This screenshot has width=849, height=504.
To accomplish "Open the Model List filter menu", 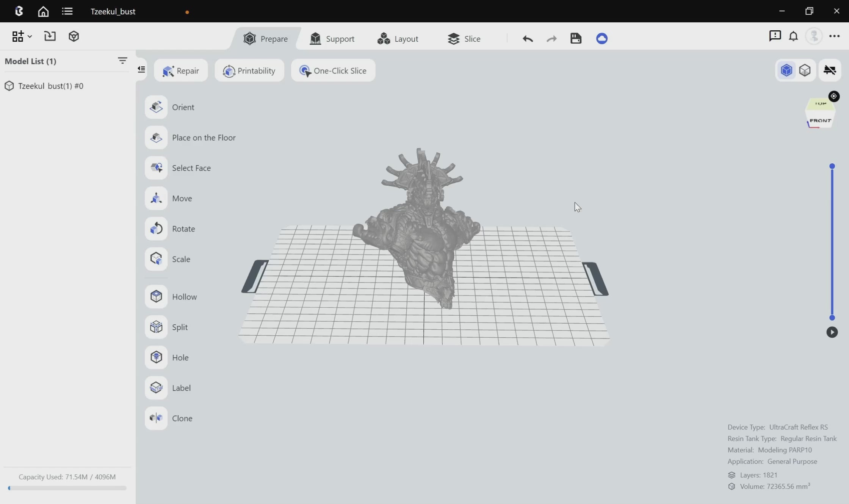I will (122, 61).
